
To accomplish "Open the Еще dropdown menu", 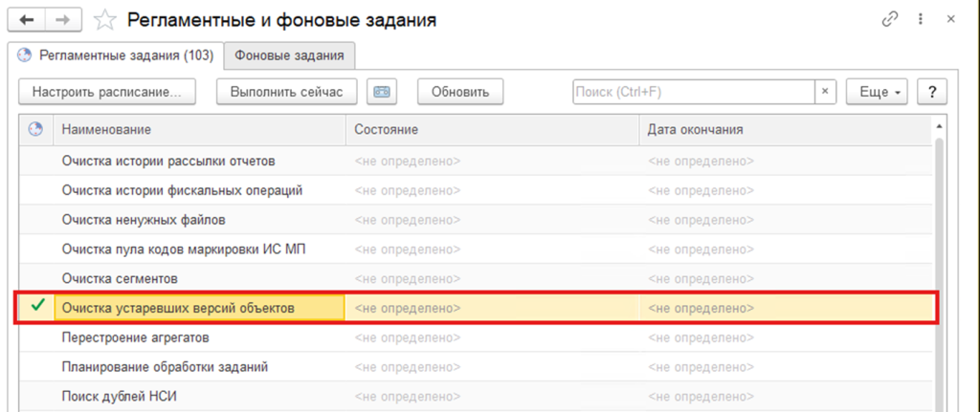I will tap(879, 92).
